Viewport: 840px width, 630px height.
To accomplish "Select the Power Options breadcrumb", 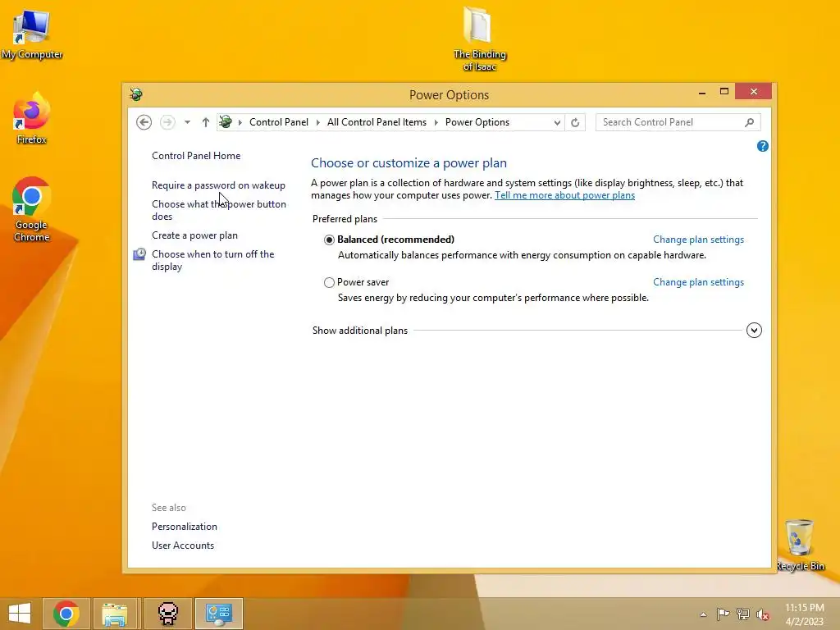I will [477, 122].
